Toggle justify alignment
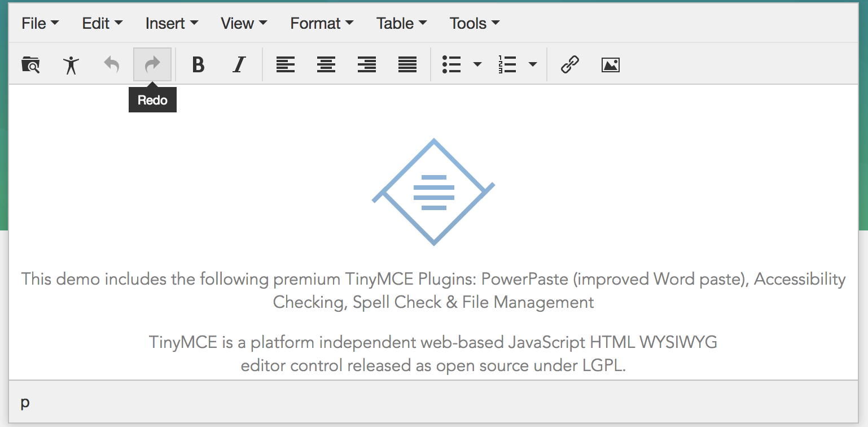Image resolution: width=868 pixels, height=427 pixels. coord(407,65)
